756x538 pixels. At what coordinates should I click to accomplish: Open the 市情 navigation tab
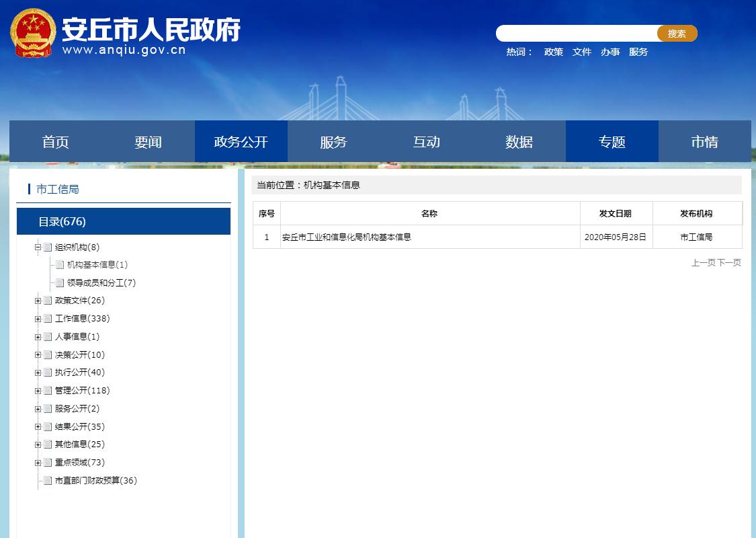coord(704,141)
